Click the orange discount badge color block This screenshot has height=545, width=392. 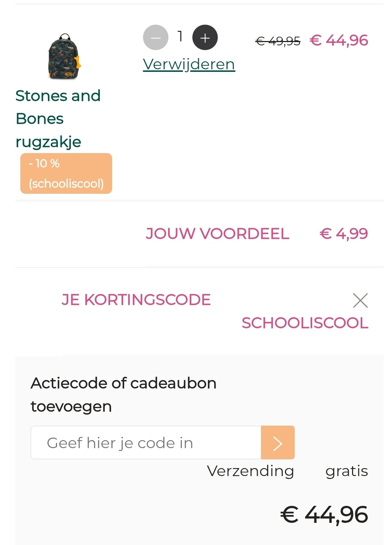pos(66,173)
